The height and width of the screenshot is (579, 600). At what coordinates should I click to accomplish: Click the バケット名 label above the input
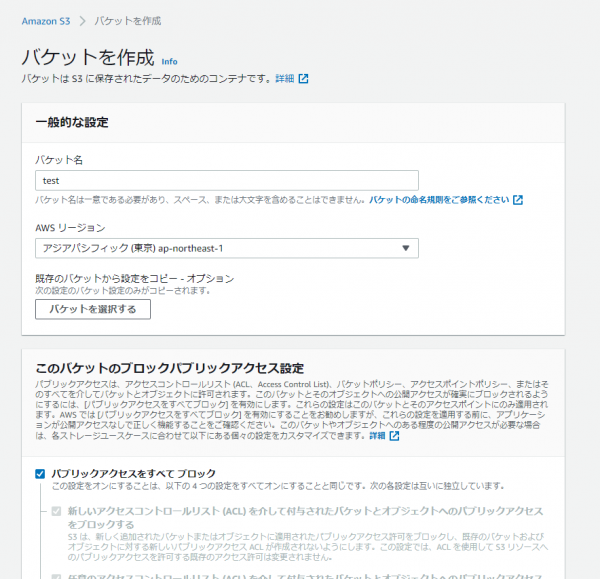coord(59,160)
